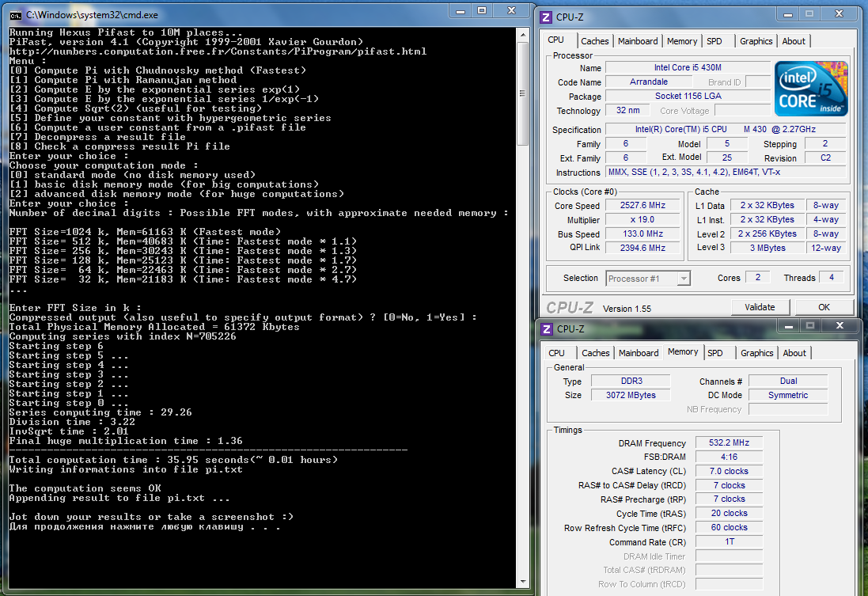This screenshot has height=596, width=868.
Task: Click OK button in CPU-Z
Action: click(x=824, y=307)
